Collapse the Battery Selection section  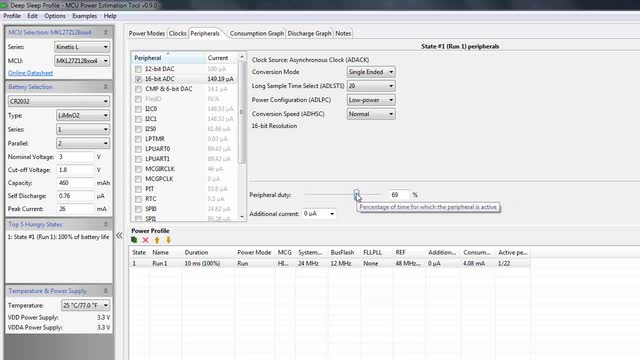(x=106, y=87)
